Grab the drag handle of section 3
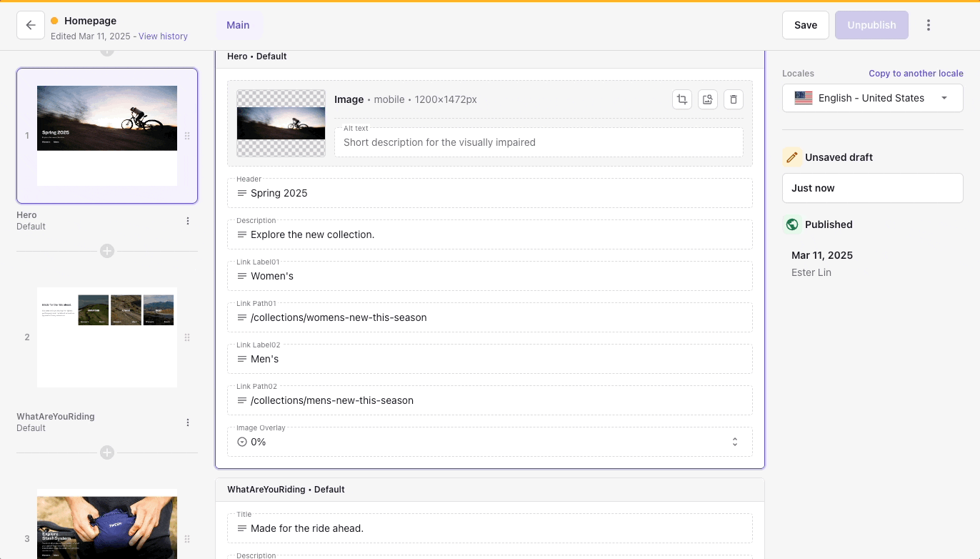 [187, 539]
